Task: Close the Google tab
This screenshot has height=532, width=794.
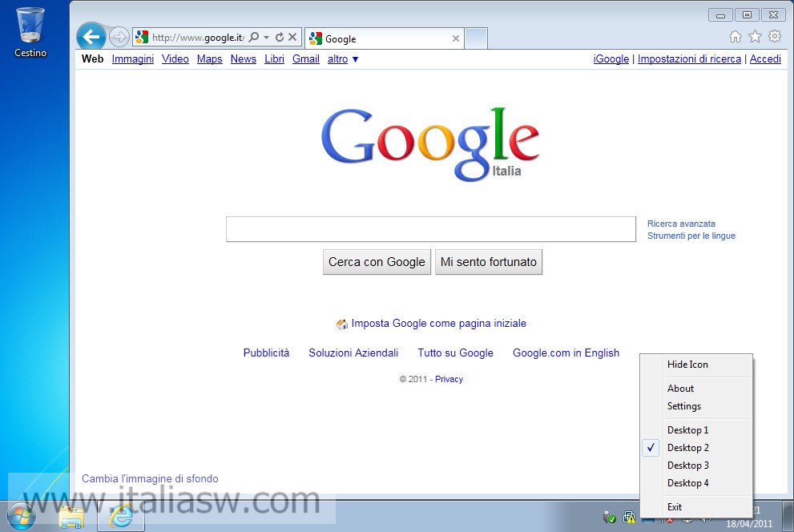Action: coord(456,38)
